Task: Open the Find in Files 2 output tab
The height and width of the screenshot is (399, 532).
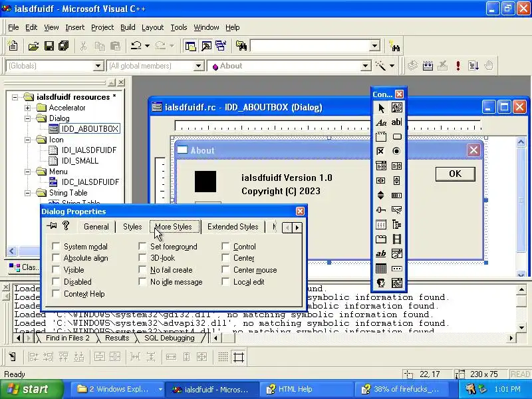Action: coord(68,338)
